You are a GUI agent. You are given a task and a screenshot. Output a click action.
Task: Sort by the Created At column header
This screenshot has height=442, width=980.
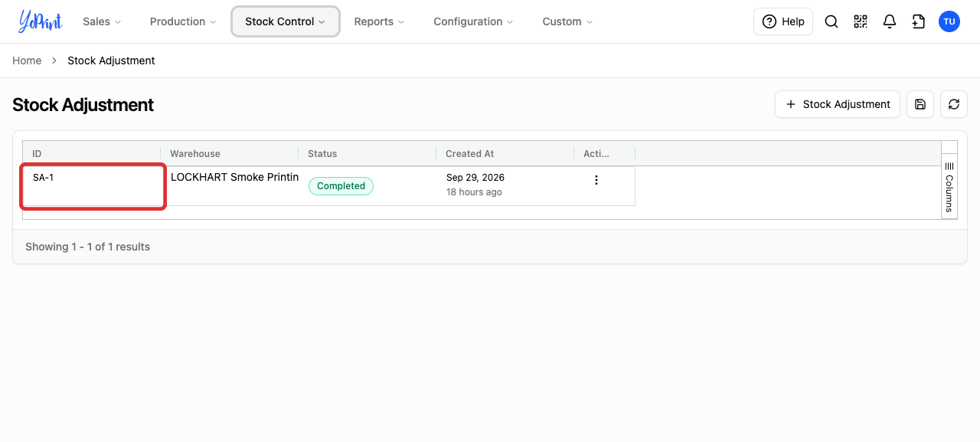tap(505, 153)
